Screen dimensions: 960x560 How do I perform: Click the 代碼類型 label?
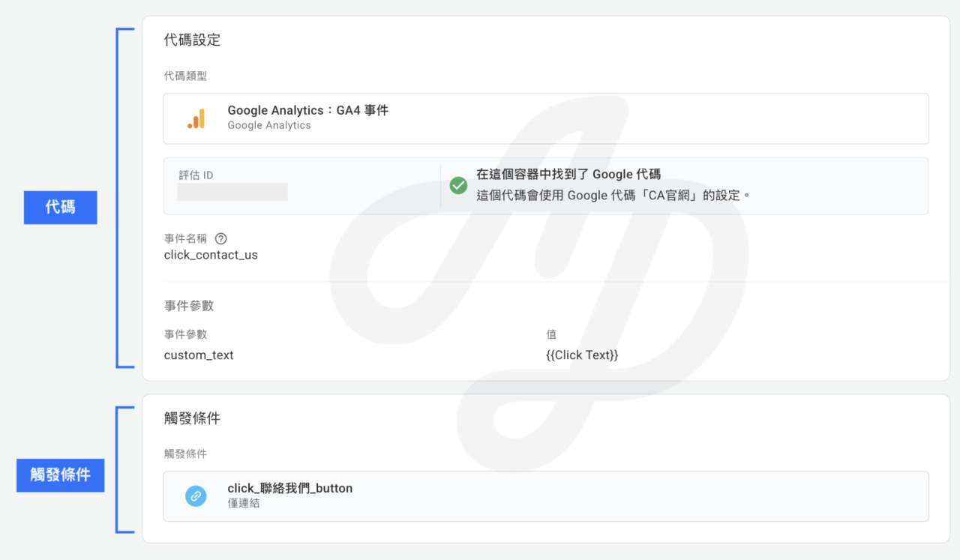click(185, 76)
